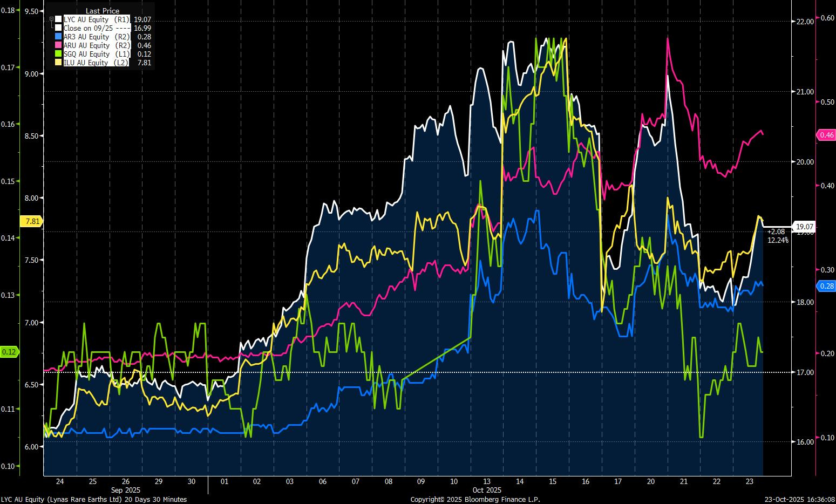This screenshot has width=836, height=504.
Task: Click the green 0.12 price tag on left axis
Action: (x=9, y=352)
